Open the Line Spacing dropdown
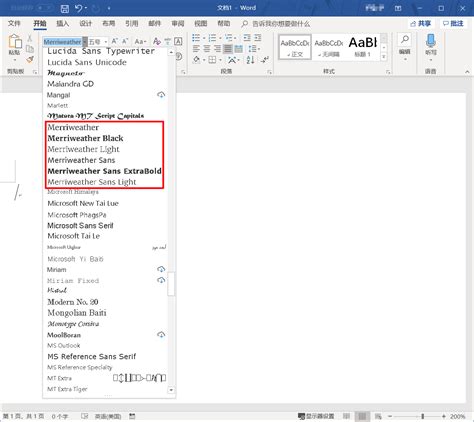Image resolution: width=474 pixels, height=422 pixels. (254, 49)
